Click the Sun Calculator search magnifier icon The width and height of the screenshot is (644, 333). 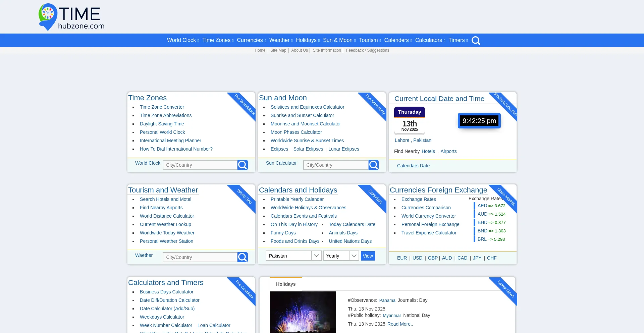click(373, 165)
